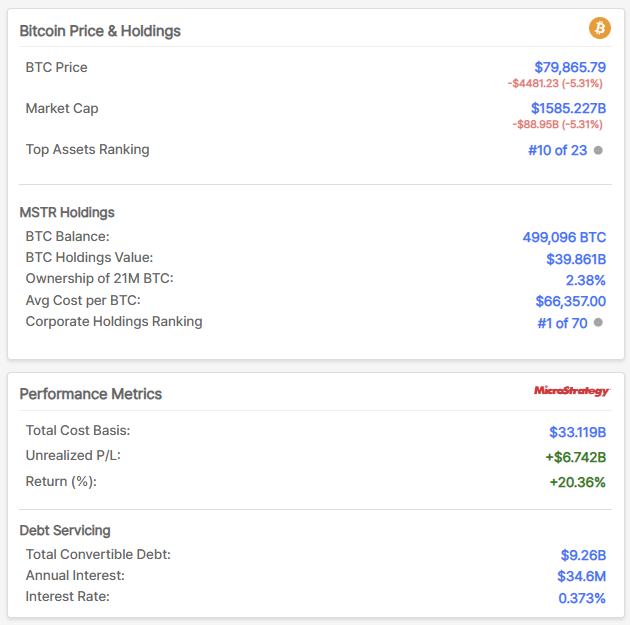The image size is (630, 625).
Task: Click total convertible debt $9.26B
Action: [x=583, y=555]
